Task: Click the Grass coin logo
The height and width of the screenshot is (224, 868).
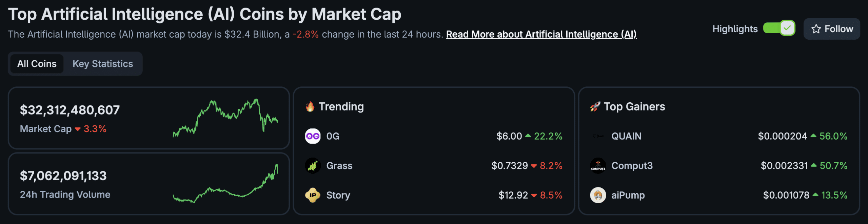Action: (313, 166)
